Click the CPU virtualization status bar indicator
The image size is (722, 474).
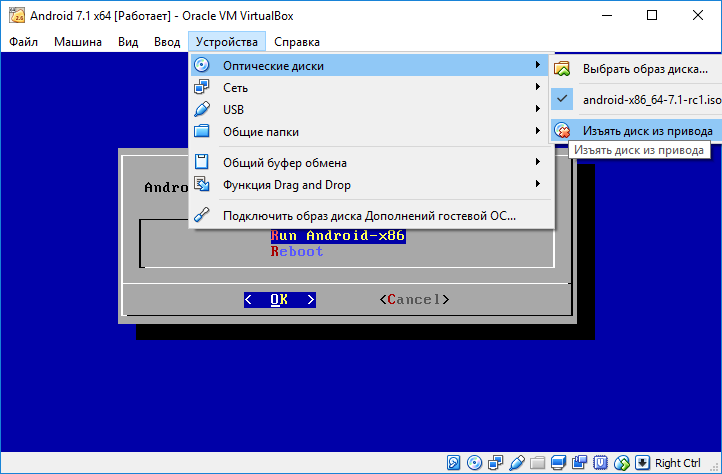[x=600, y=462]
